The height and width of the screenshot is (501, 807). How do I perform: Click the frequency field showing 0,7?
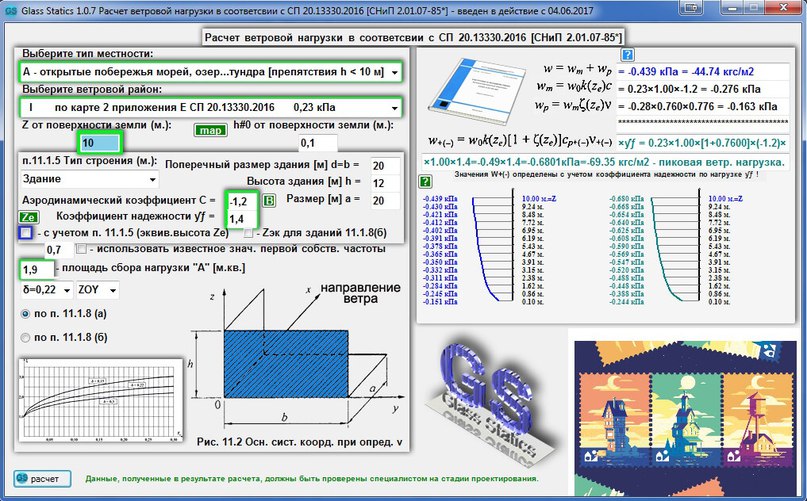point(59,251)
